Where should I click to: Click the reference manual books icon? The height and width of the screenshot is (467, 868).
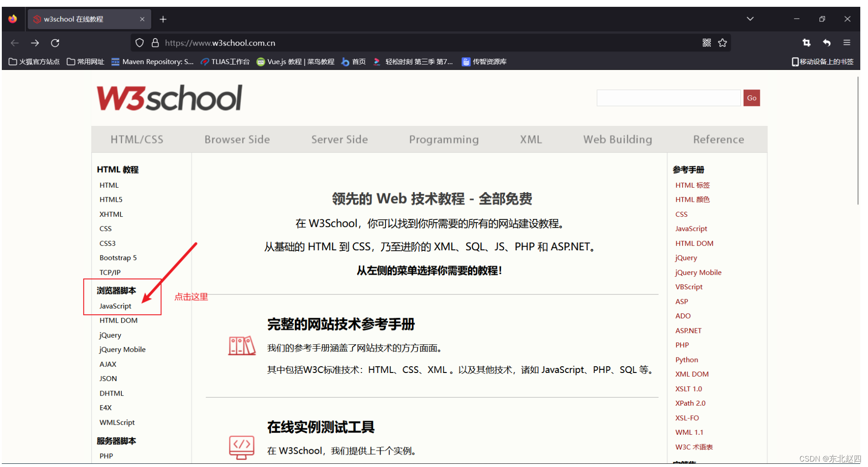242,346
